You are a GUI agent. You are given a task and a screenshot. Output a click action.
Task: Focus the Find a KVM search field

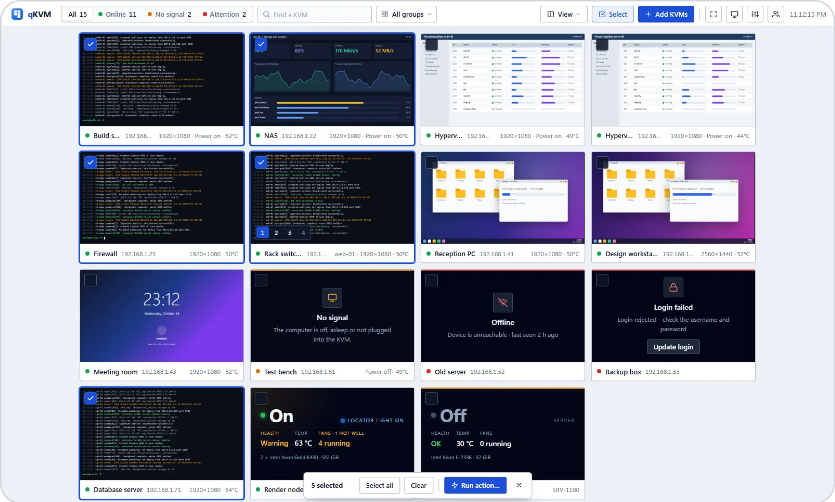(314, 14)
